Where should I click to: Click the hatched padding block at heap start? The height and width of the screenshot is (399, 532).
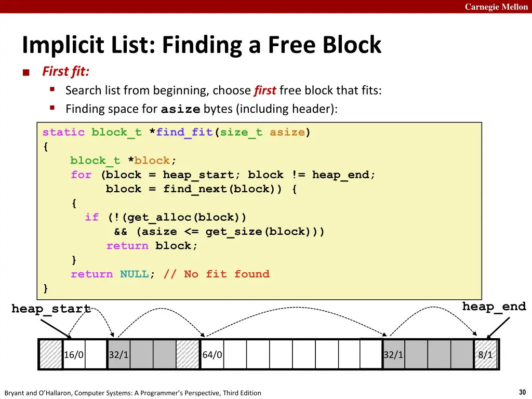coord(51,354)
